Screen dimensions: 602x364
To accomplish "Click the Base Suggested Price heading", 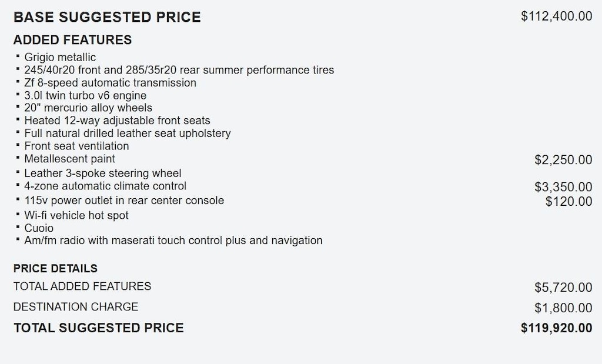I will click(107, 17).
